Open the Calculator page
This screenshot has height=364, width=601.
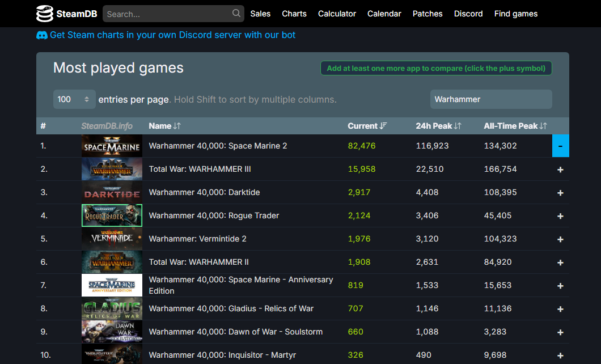click(x=337, y=14)
